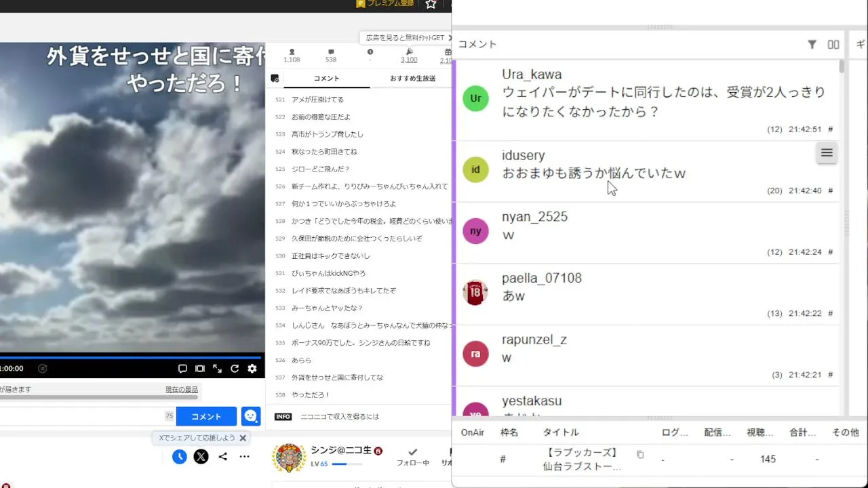Open the three-dots more menu

pyautogui.click(x=244, y=457)
